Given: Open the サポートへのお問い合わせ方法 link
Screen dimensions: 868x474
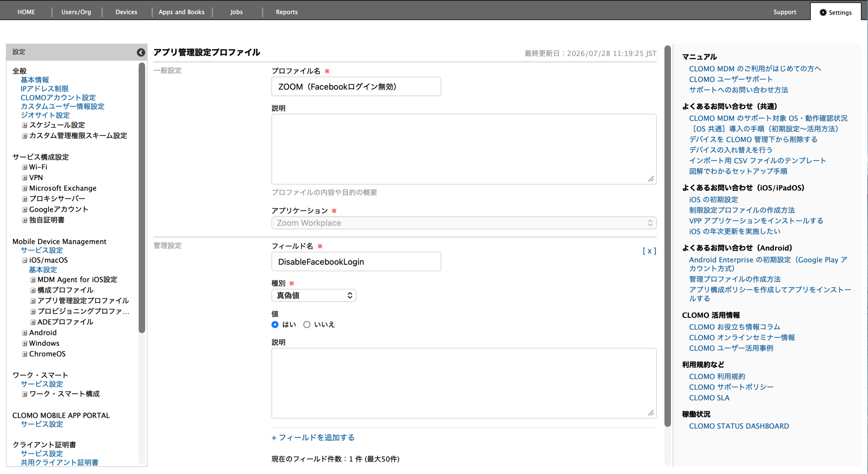Looking at the screenshot, I should click(738, 90).
